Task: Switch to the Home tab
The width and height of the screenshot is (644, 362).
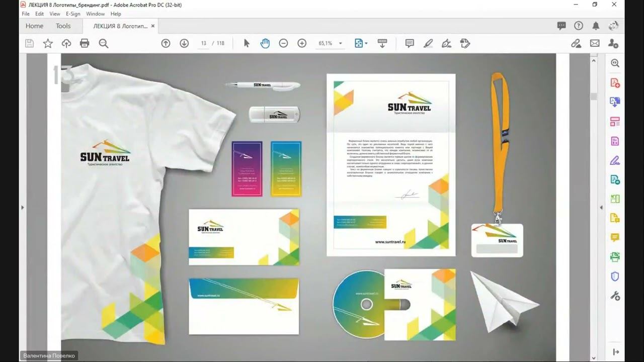Action: pos(34,26)
